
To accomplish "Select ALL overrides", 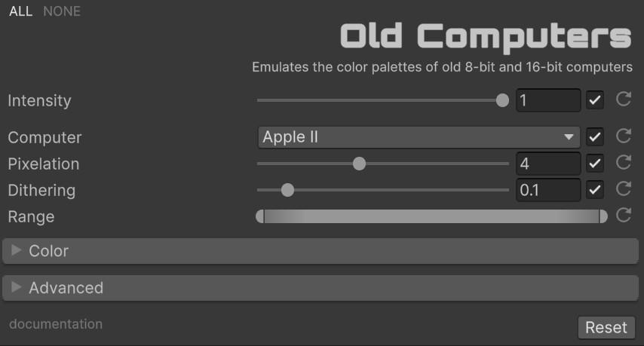I will pyautogui.click(x=20, y=11).
